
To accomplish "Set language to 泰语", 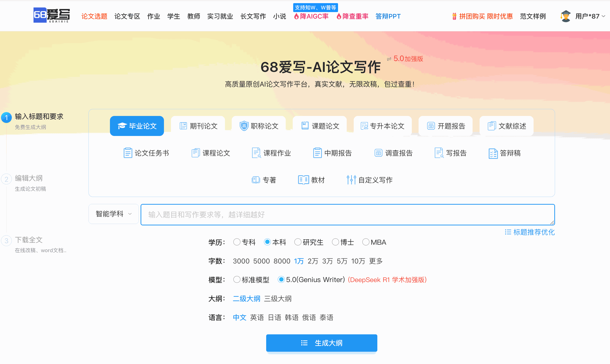I will click(x=326, y=317).
